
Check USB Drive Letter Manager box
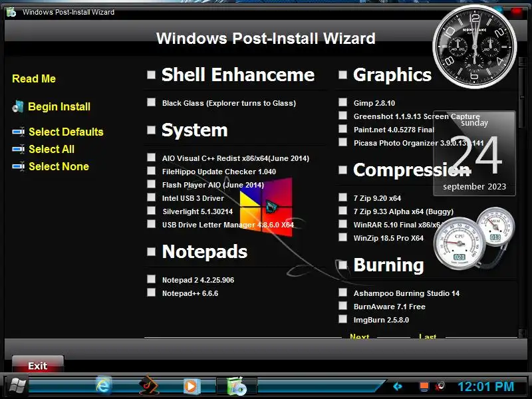[x=152, y=224]
